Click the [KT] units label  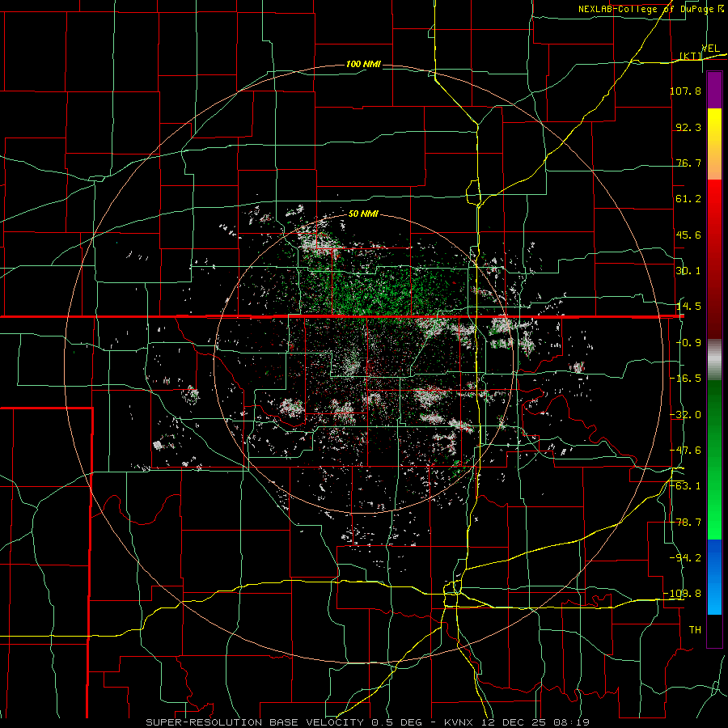point(691,56)
